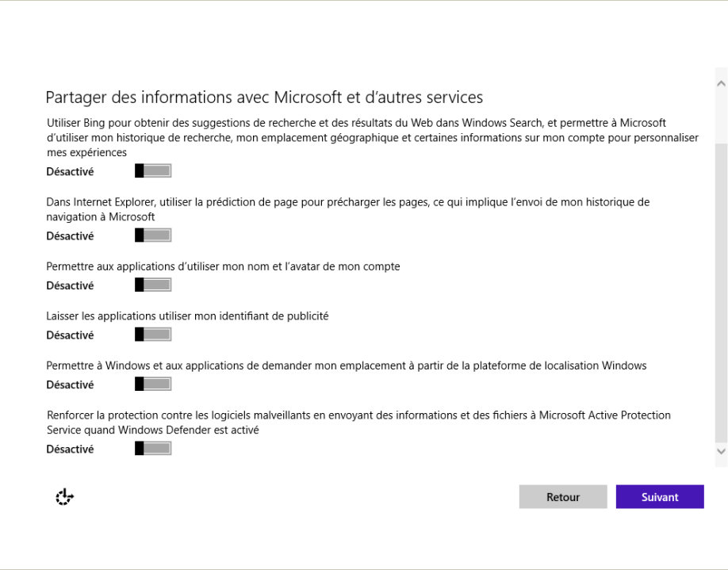This screenshot has width=728, height=570.
Task: Enable the advertising identifier toggle
Action: click(x=153, y=335)
